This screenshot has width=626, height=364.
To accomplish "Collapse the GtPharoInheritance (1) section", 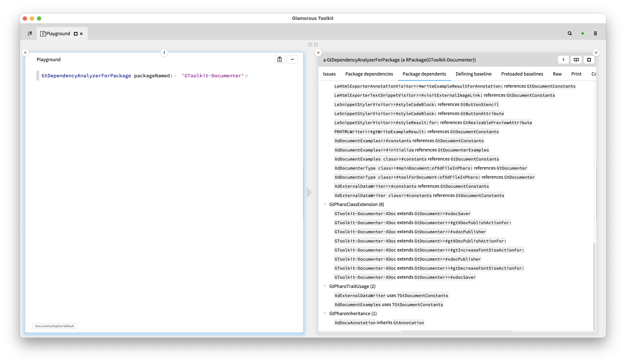I will tap(325, 313).
